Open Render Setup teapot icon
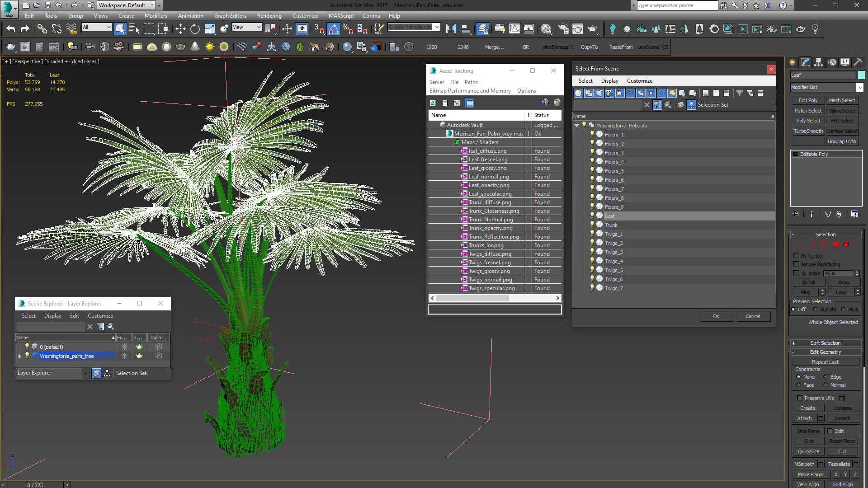 [563, 29]
